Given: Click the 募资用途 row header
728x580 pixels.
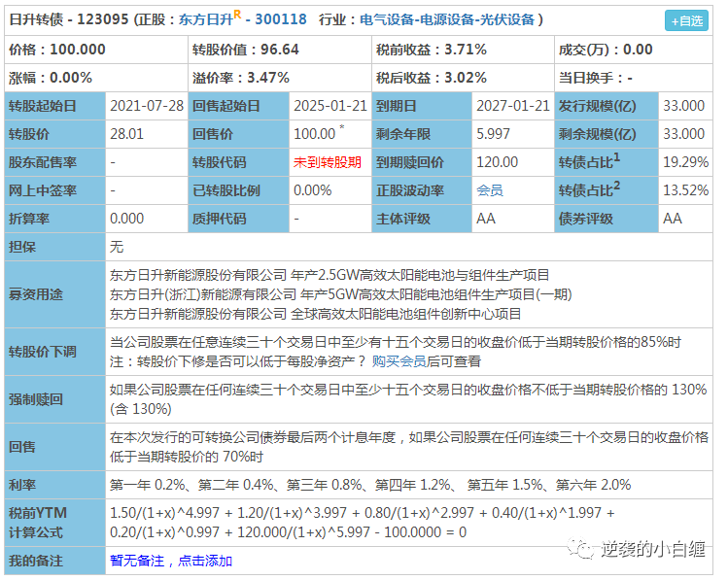Looking at the screenshot, I should coord(54,294).
